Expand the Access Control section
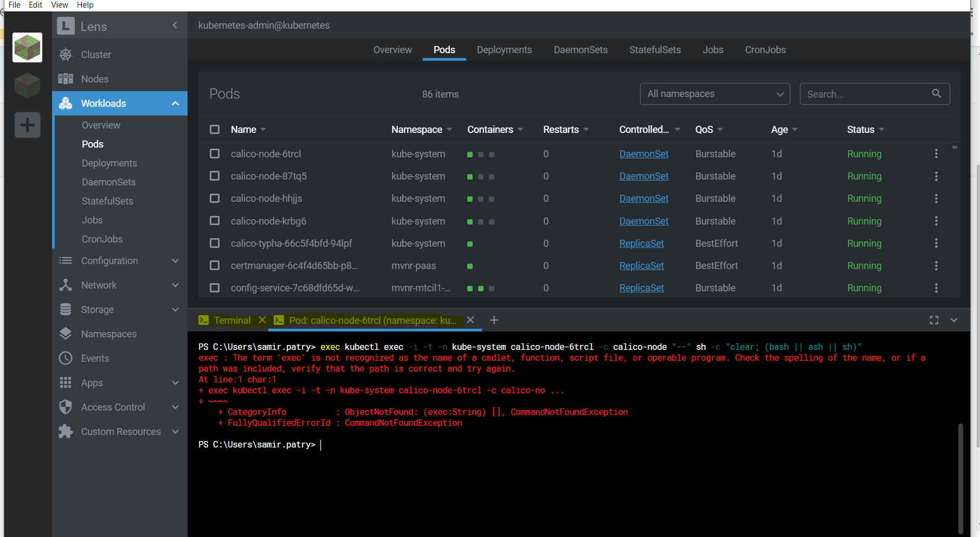 coord(175,407)
